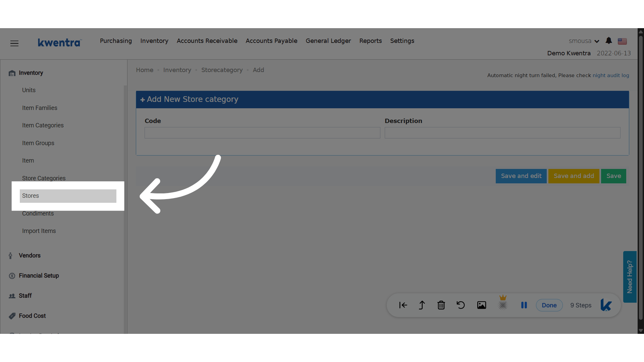The image size is (644, 362).
Task: Click the Staff people icon
Action: click(12, 296)
